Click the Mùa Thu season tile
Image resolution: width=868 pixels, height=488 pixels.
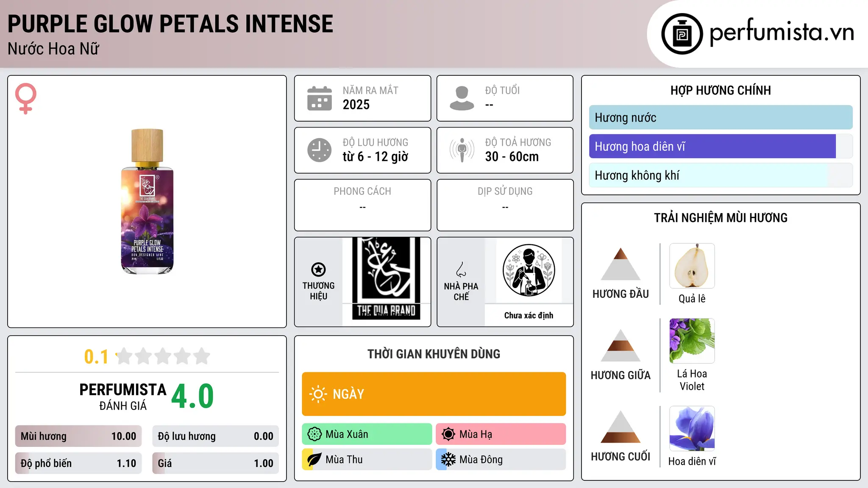tap(367, 460)
